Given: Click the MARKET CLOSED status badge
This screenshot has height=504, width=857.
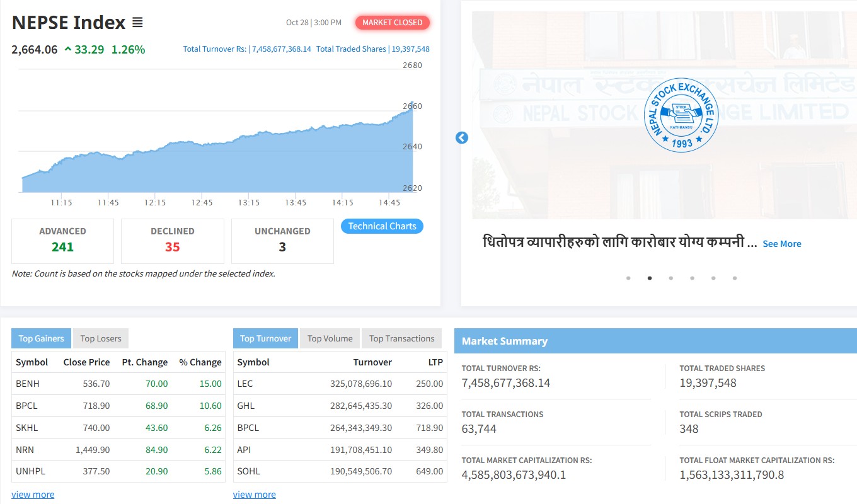Looking at the screenshot, I should [x=393, y=23].
